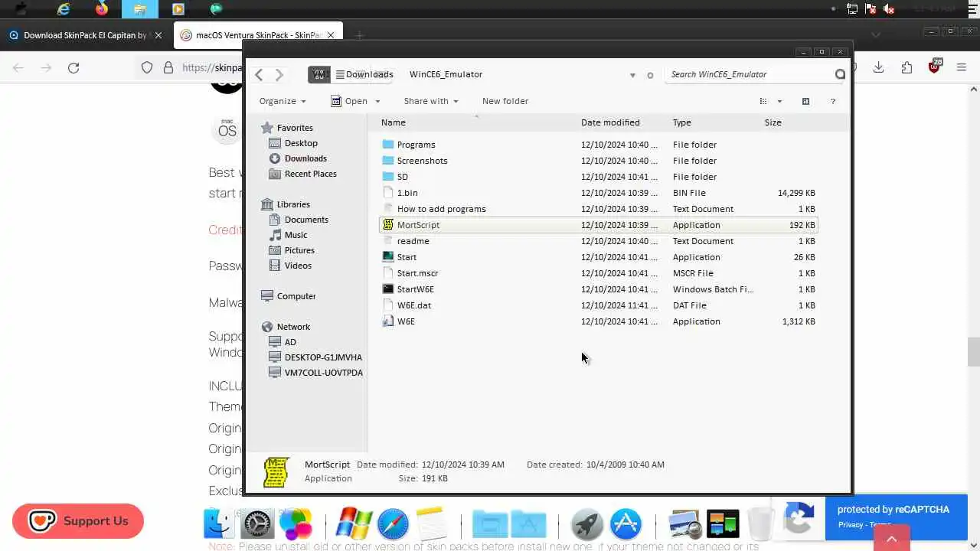Select DESKTOP-G1JMVHA network computer
The image size is (980, 551).
[x=323, y=357]
